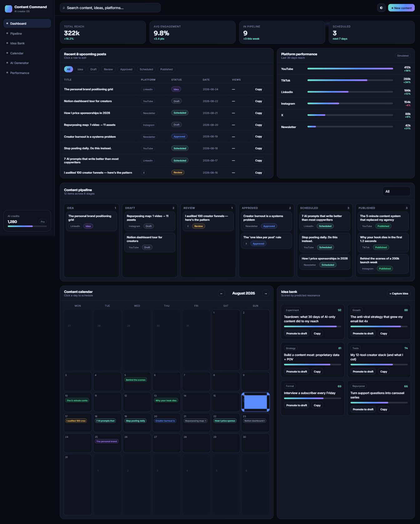The height and width of the screenshot is (524, 420).
Task: Open the Pipeline sidebar item
Action: click(27, 33)
